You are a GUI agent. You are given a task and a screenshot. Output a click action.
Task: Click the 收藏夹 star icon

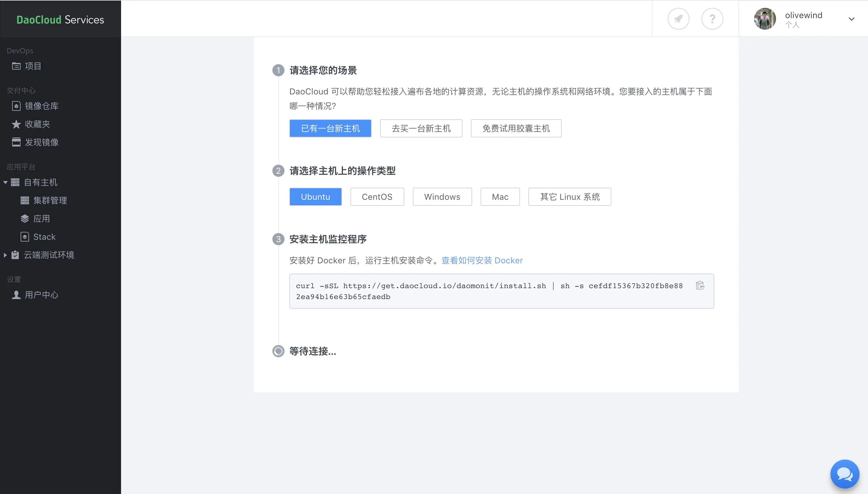[x=16, y=124]
